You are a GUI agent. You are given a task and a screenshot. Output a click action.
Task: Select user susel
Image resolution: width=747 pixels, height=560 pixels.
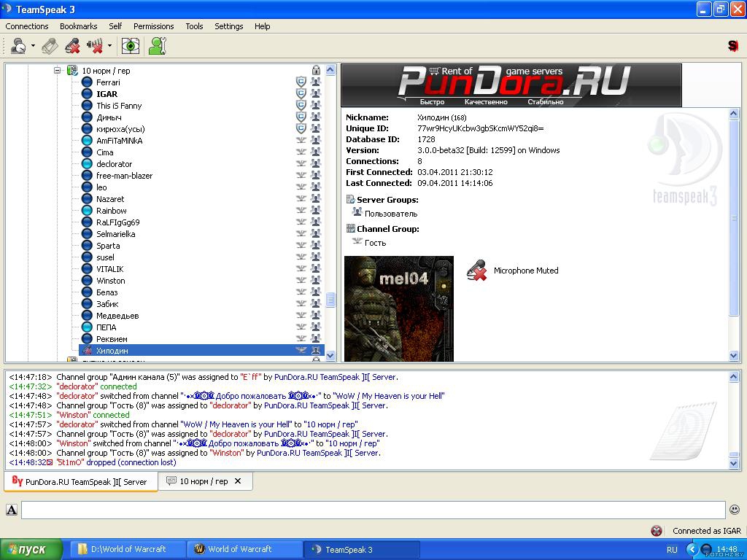tap(105, 257)
